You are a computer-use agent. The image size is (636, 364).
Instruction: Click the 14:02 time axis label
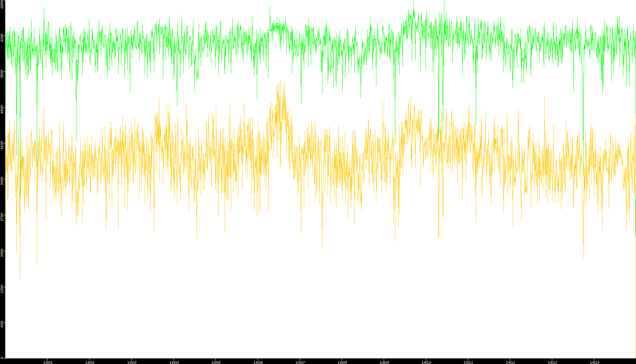click(x=90, y=362)
